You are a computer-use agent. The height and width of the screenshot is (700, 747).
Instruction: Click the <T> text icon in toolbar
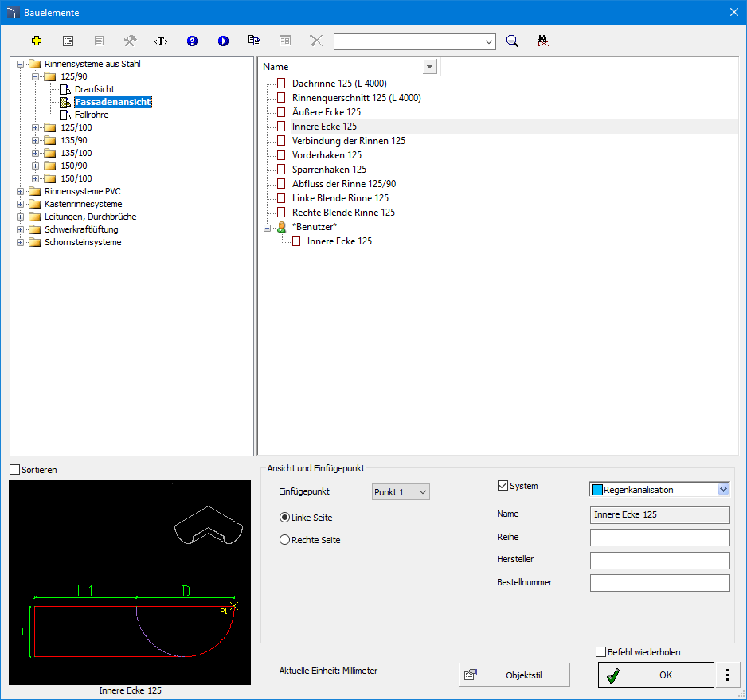tap(161, 41)
